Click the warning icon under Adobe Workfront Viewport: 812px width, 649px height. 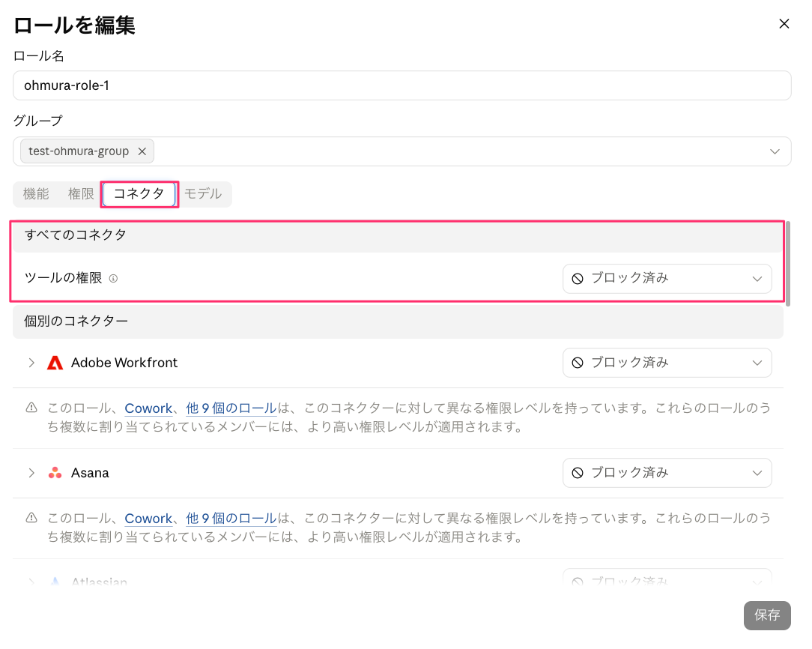point(31,408)
